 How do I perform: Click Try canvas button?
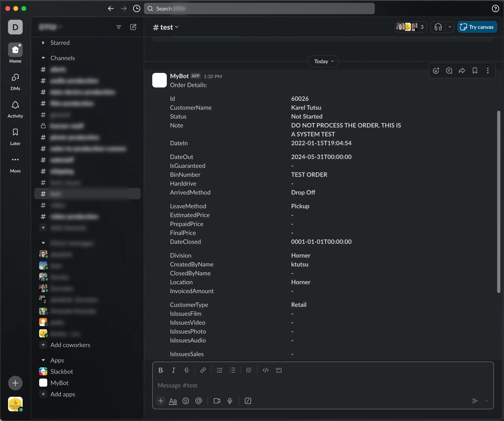[477, 27]
